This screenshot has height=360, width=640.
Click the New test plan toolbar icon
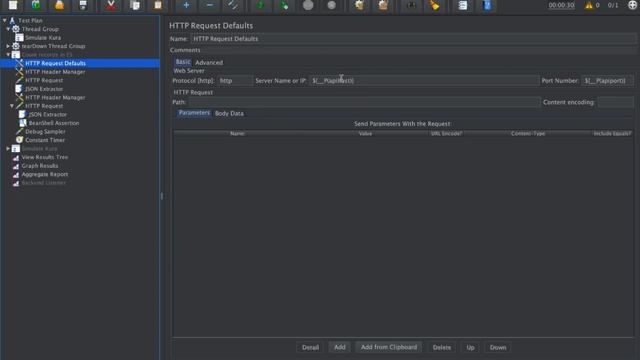pos(13,5)
